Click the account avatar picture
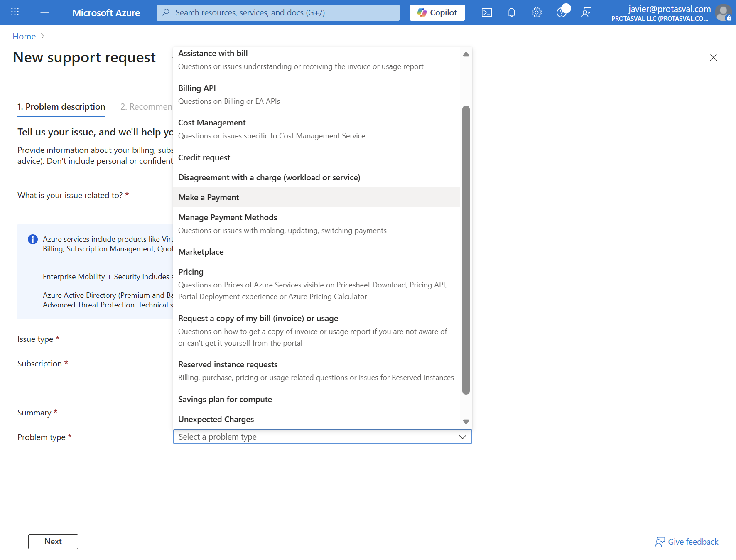The image size is (736, 560). [724, 12]
